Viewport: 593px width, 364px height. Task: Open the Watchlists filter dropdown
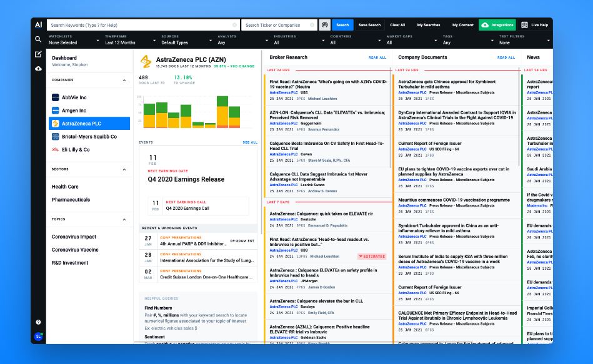(x=73, y=40)
